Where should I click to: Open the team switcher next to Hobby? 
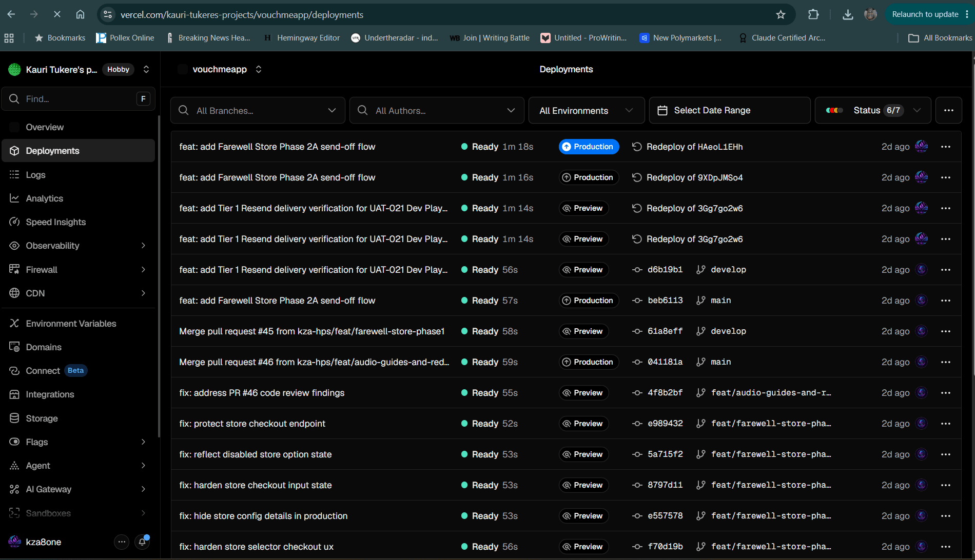click(x=146, y=69)
